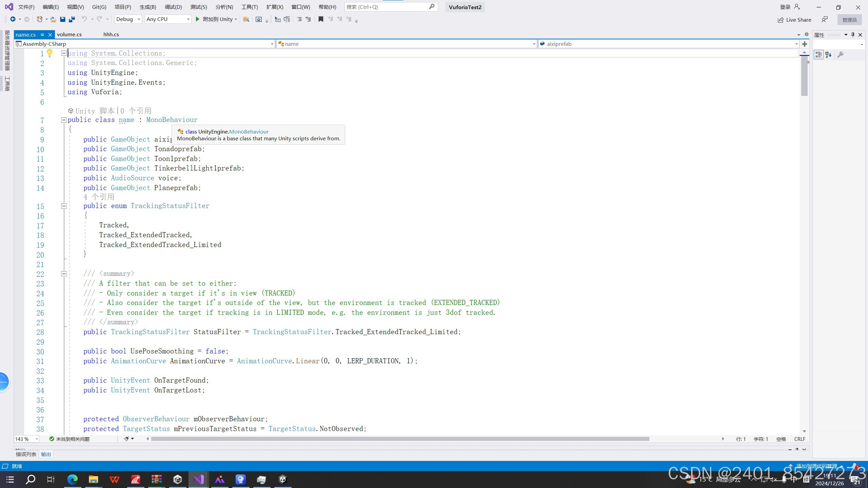Toggle pin on the name.cs tab
Screen dimensions: 868x488
[42, 35]
